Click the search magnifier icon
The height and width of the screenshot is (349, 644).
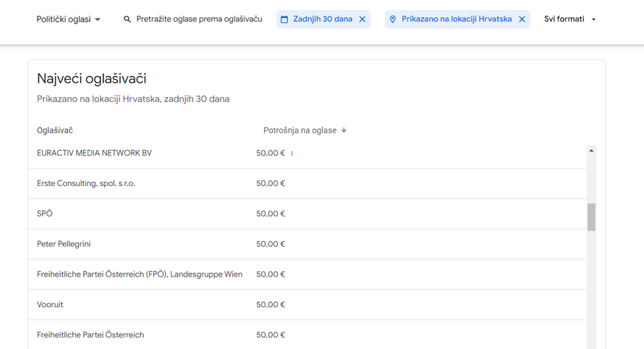127,20
